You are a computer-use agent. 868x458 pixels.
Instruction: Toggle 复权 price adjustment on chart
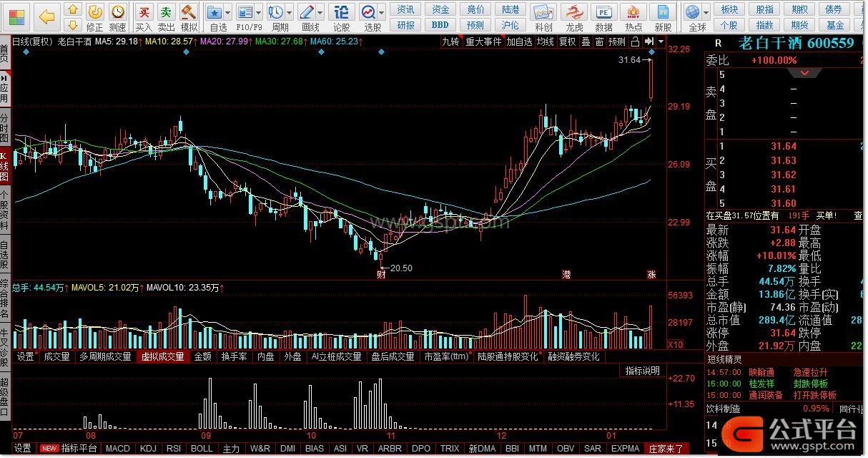click(568, 42)
